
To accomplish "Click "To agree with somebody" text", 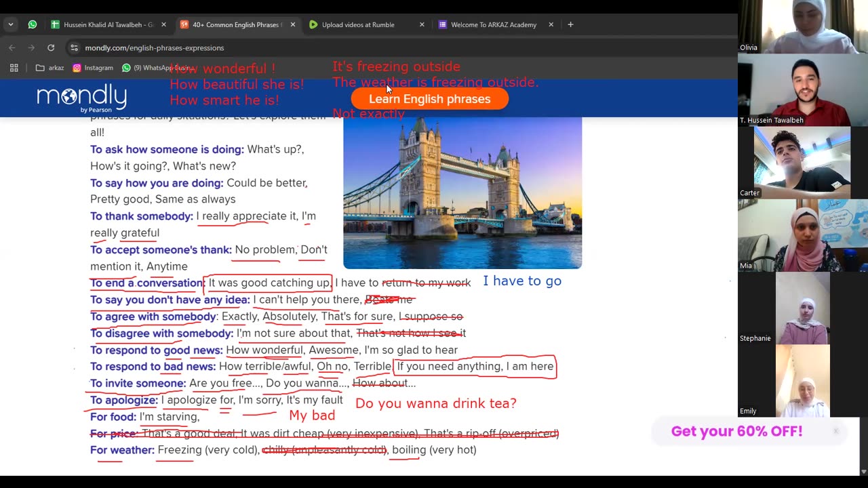I will coord(153,317).
